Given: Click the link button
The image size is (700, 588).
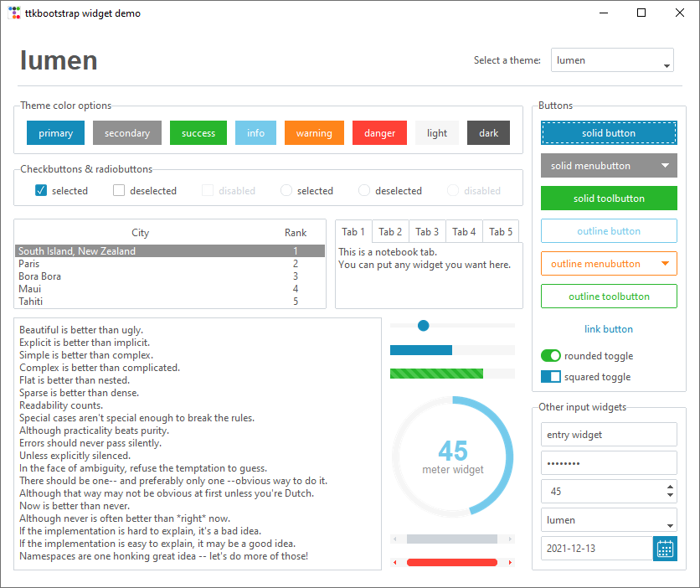Looking at the screenshot, I should click(x=609, y=328).
